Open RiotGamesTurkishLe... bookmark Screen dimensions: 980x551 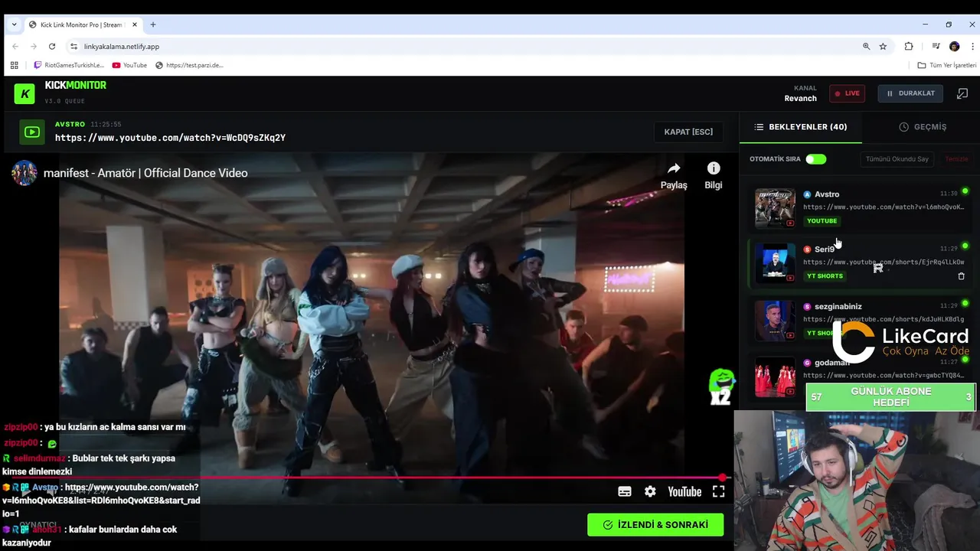(69, 65)
